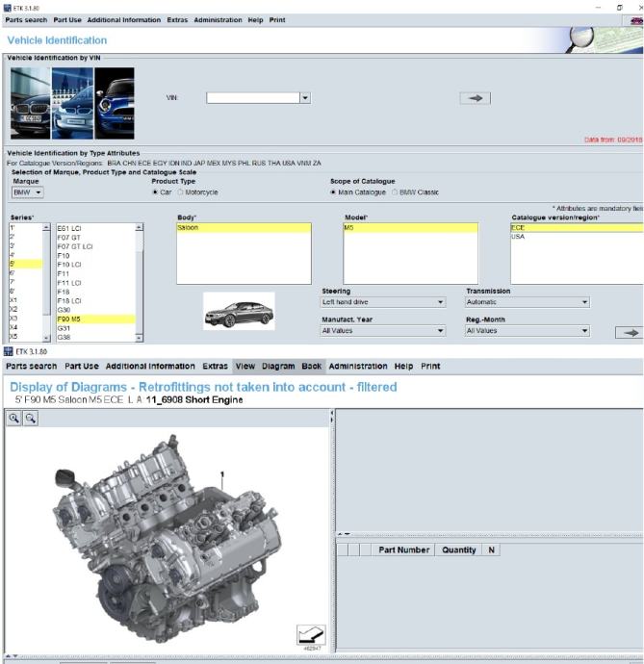Open the Reg.-Month dropdown

click(x=528, y=331)
